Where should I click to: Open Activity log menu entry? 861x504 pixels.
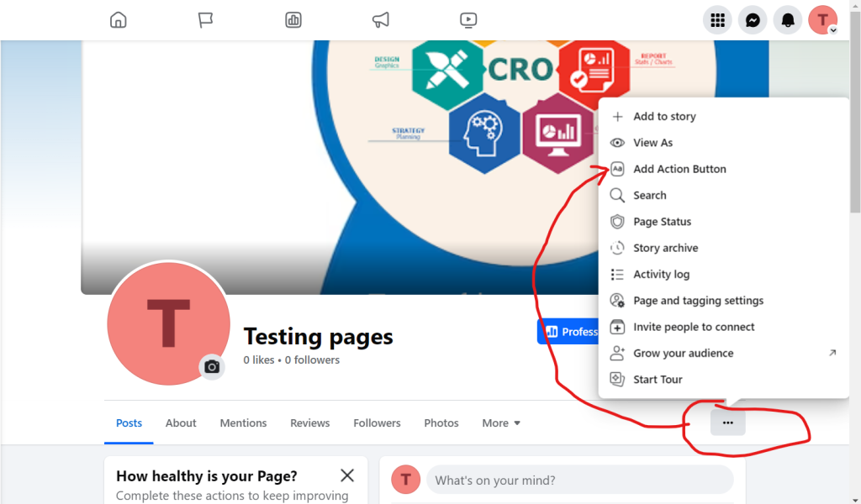(x=724, y=274)
